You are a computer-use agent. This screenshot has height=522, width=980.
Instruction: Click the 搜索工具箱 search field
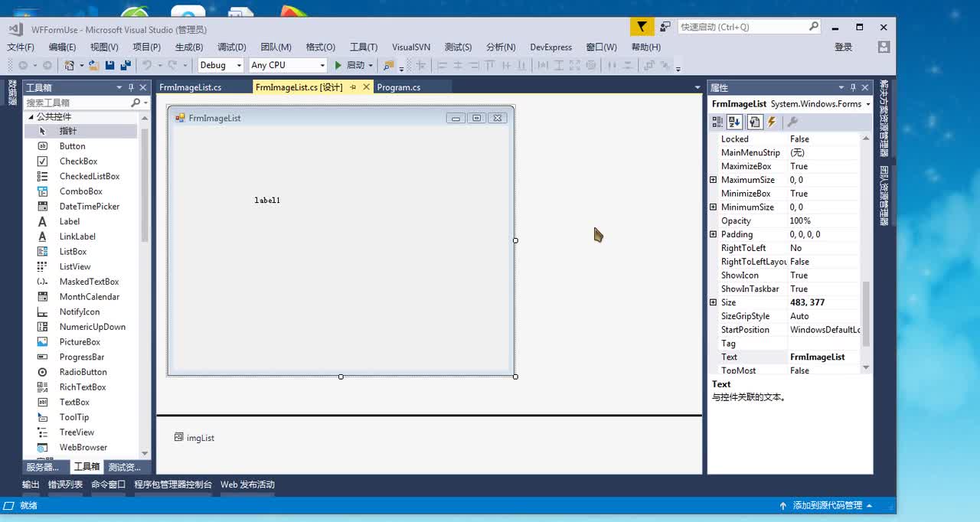pos(77,102)
